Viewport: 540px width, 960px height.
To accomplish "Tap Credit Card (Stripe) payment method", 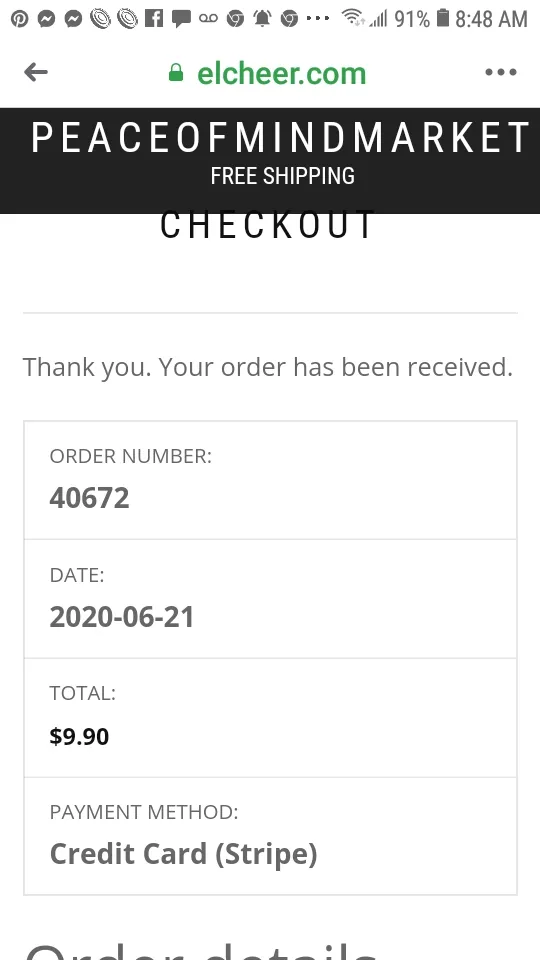I will pos(184,854).
